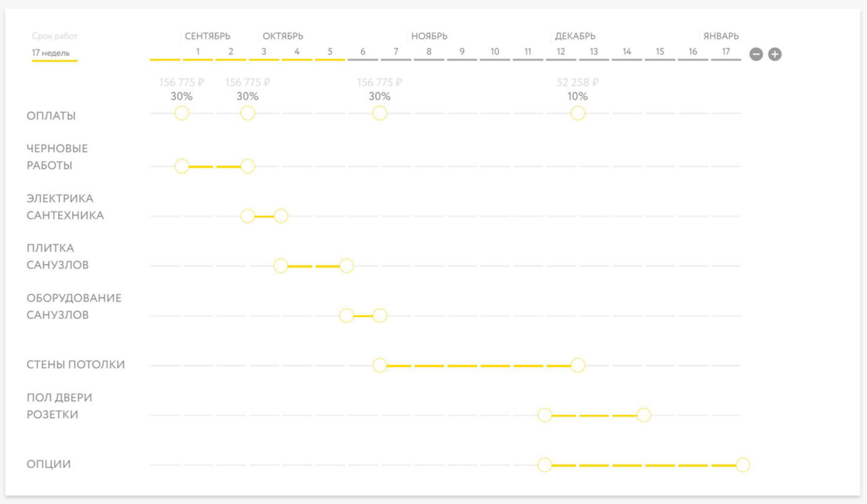Click end handle of Пол двери розетки bar

pyautogui.click(x=644, y=415)
